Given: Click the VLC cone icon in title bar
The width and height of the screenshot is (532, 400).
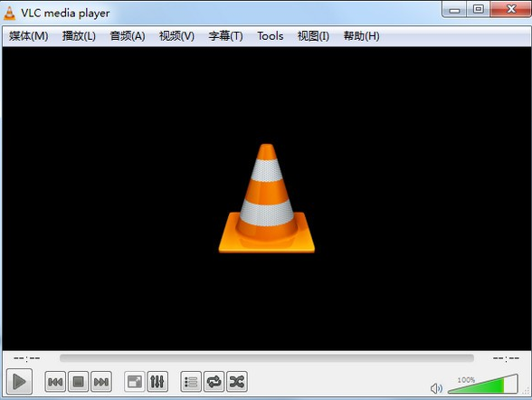Looking at the screenshot, I should tap(9, 13).
